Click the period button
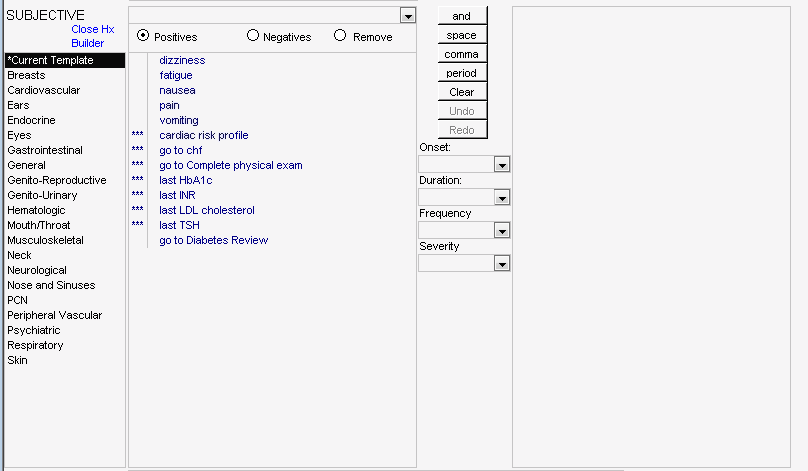Screen dimensions: 808x471 click(x=462, y=73)
